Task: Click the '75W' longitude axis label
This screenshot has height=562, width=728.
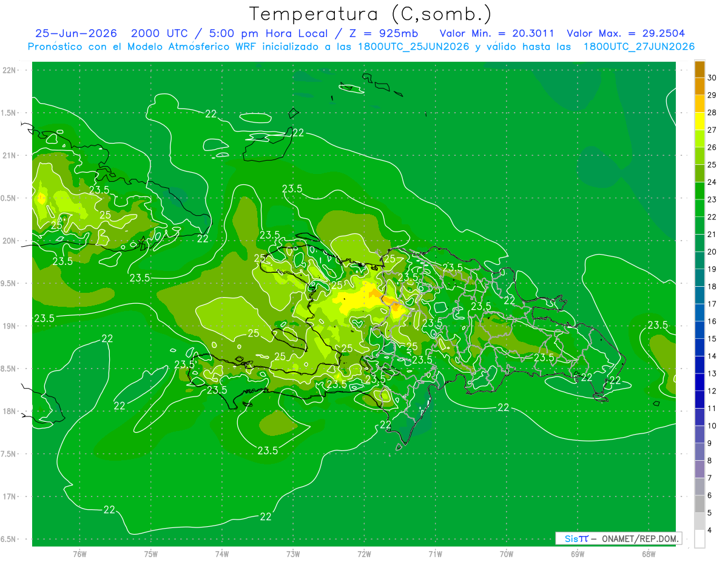Action: pos(151,554)
